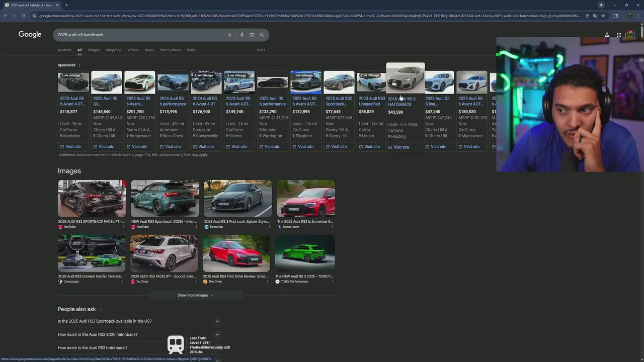Open Chrome three-dot menu
644x362 pixels.
637,16
